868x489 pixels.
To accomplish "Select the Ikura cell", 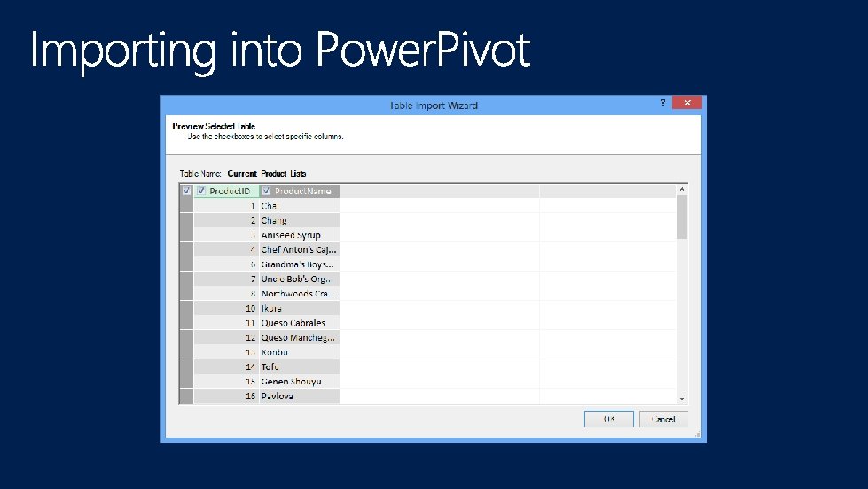I will 300,308.
